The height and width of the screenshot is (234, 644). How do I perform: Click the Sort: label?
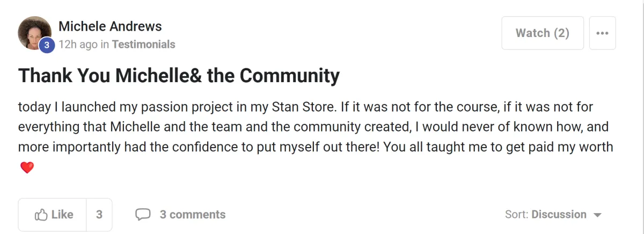517,215
